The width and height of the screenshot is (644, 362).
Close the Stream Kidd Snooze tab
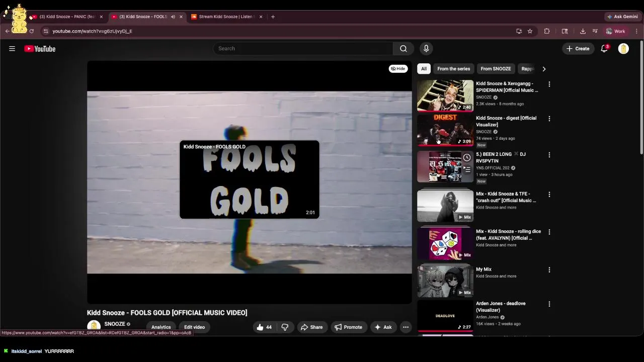(x=261, y=17)
